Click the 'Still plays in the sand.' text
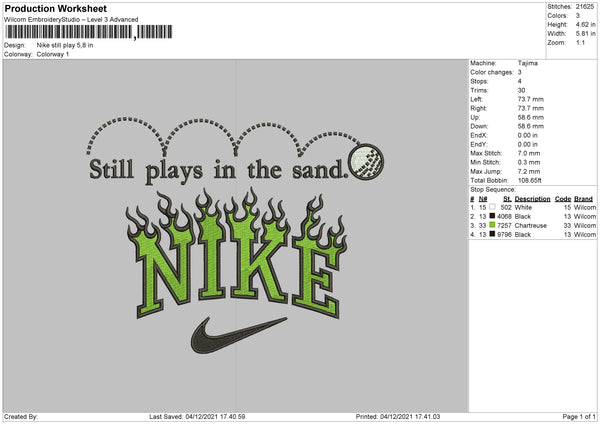 (x=218, y=171)
